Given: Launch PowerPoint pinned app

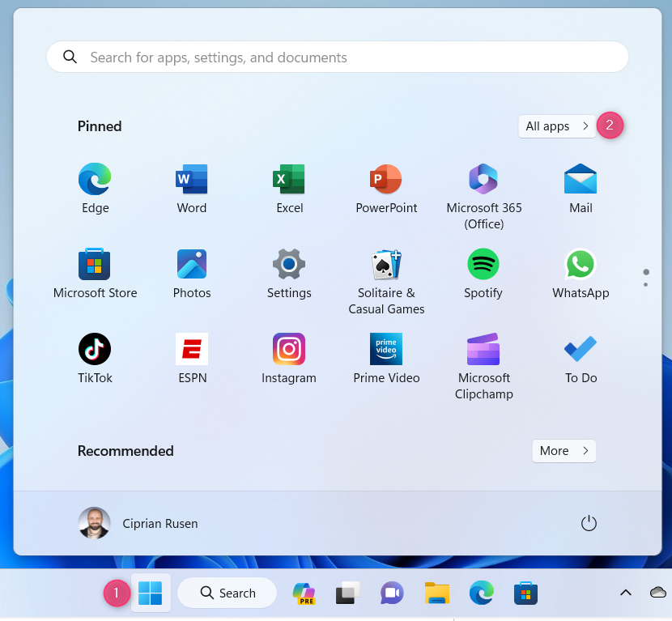Looking at the screenshot, I should (386, 189).
